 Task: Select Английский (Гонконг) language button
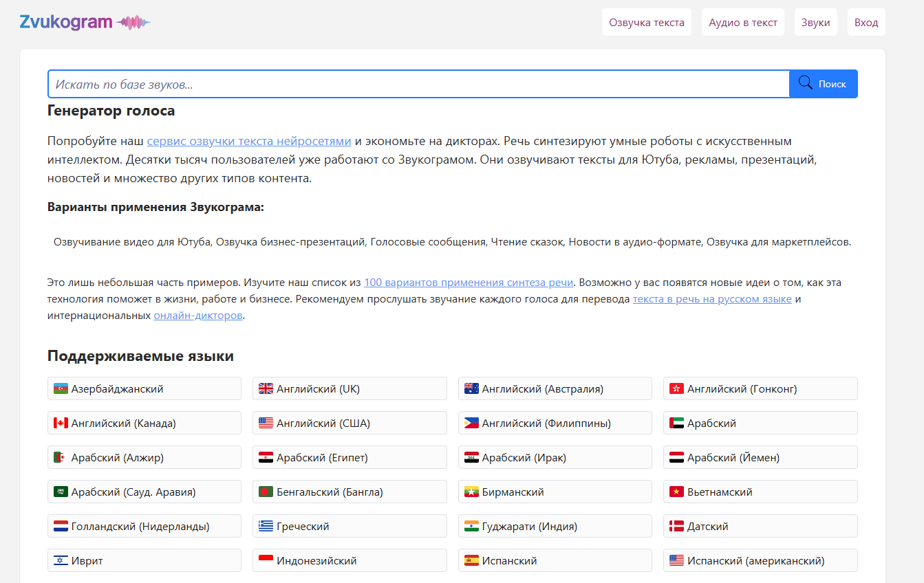pos(760,388)
